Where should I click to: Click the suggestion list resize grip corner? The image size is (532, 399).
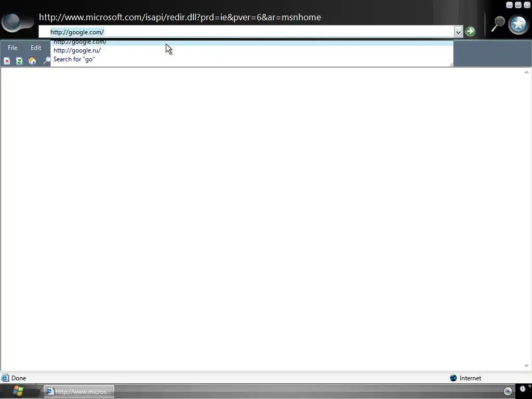point(451,64)
